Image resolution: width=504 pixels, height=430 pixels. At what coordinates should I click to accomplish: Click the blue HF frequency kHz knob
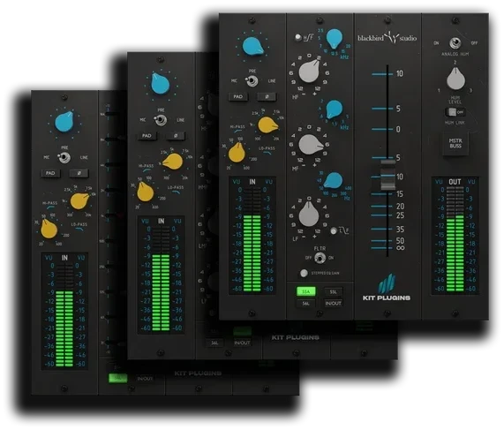coord(335,39)
